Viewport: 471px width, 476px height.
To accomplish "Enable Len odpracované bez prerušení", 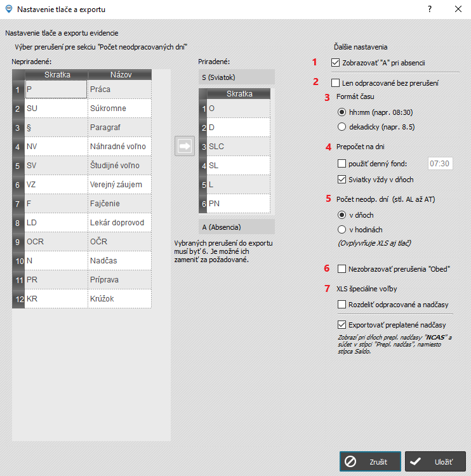I will pos(335,83).
